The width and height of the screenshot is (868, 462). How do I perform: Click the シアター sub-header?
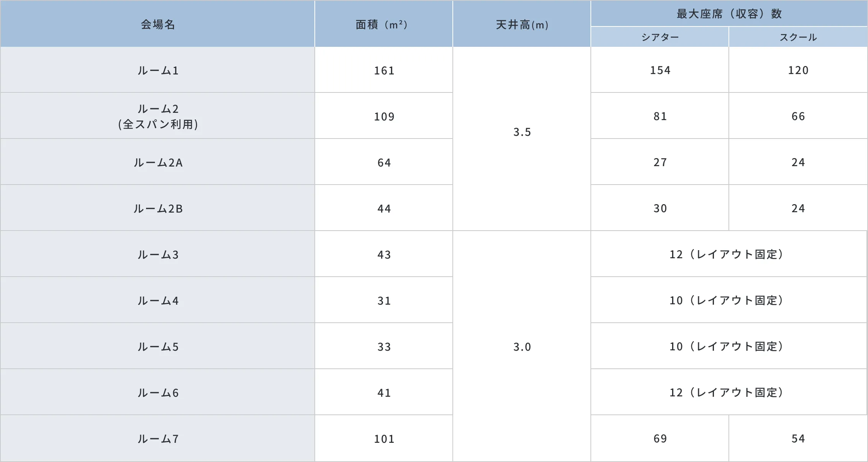pyautogui.click(x=660, y=37)
